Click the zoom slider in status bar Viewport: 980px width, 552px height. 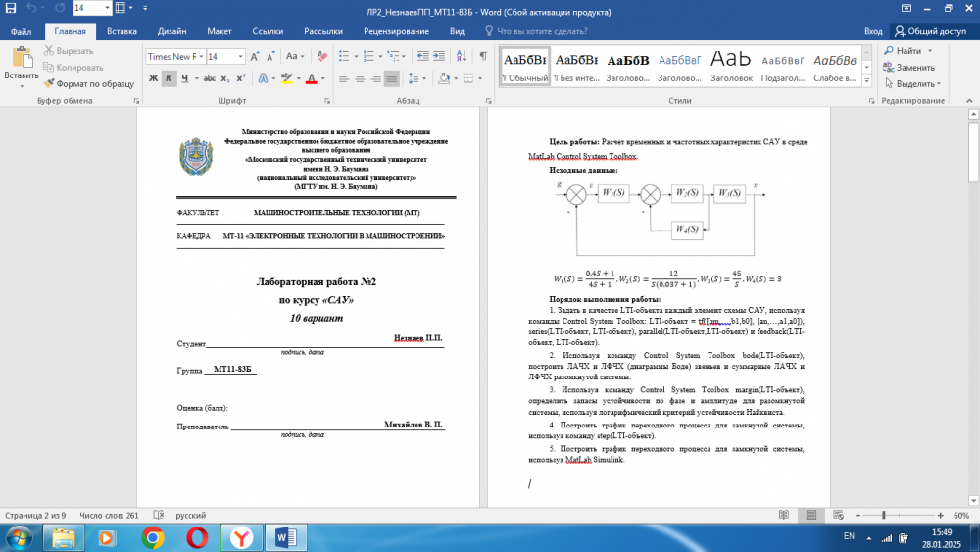tap(883, 515)
